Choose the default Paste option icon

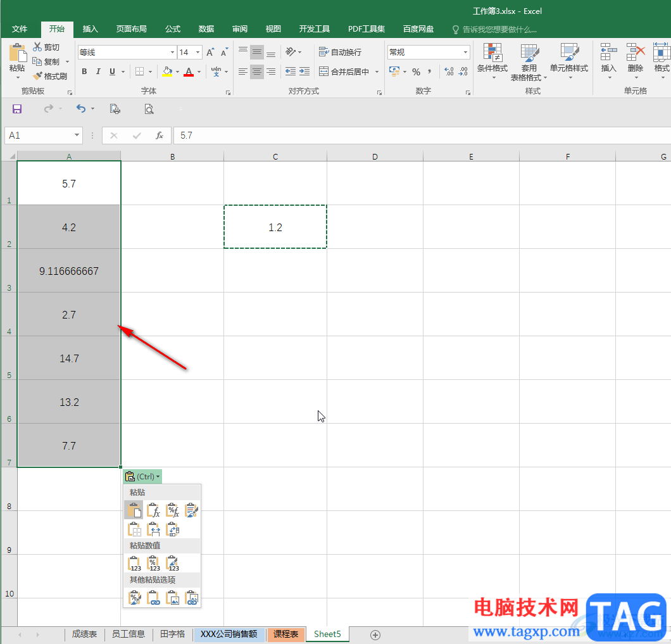pyautogui.click(x=134, y=510)
